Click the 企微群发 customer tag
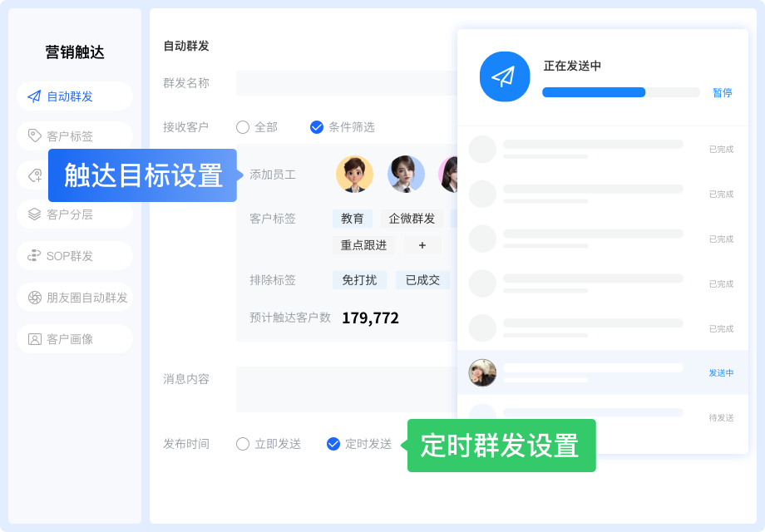The image size is (765, 532). pos(412,219)
